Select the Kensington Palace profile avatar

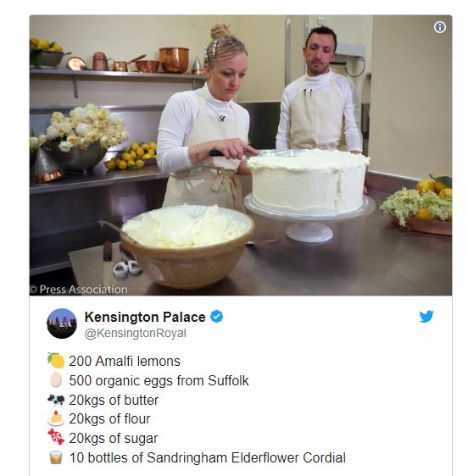coord(62,324)
